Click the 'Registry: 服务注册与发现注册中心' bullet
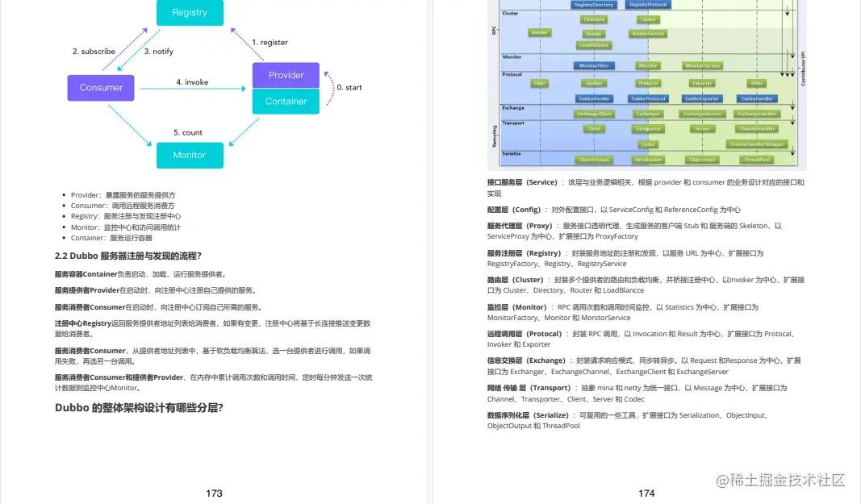The height and width of the screenshot is (504, 861). (126, 216)
